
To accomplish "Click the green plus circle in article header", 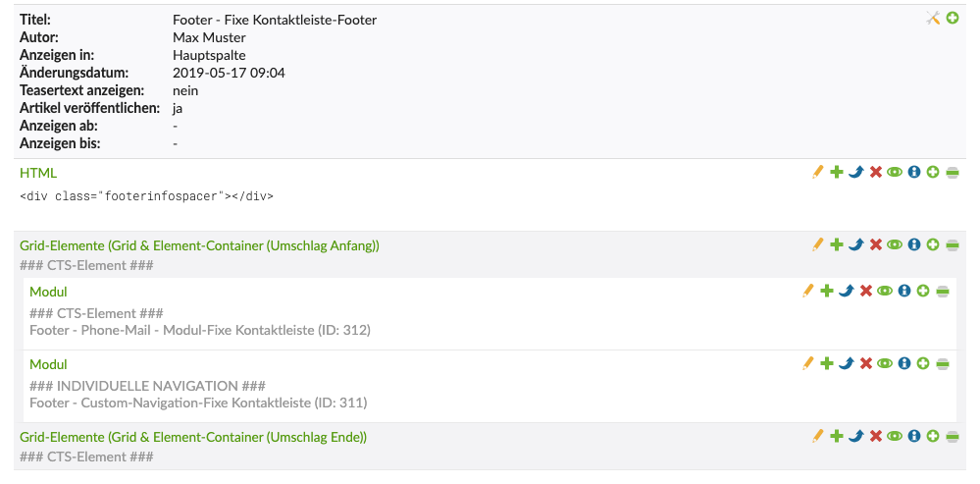I will pyautogui.click(x=952, y=18).
